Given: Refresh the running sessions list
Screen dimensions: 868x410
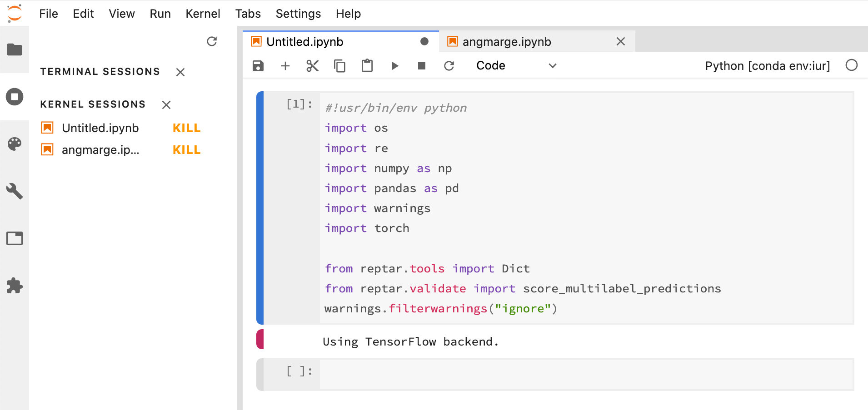Looking at the screenshot, I should 212,42.
